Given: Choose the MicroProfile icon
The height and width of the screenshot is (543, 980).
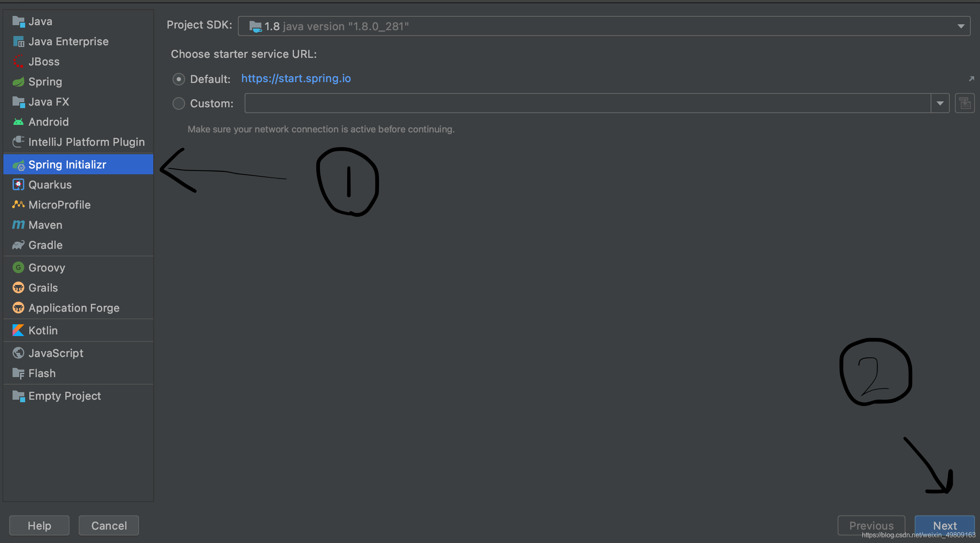Looking at the screenshot, I should pos(18,205).
